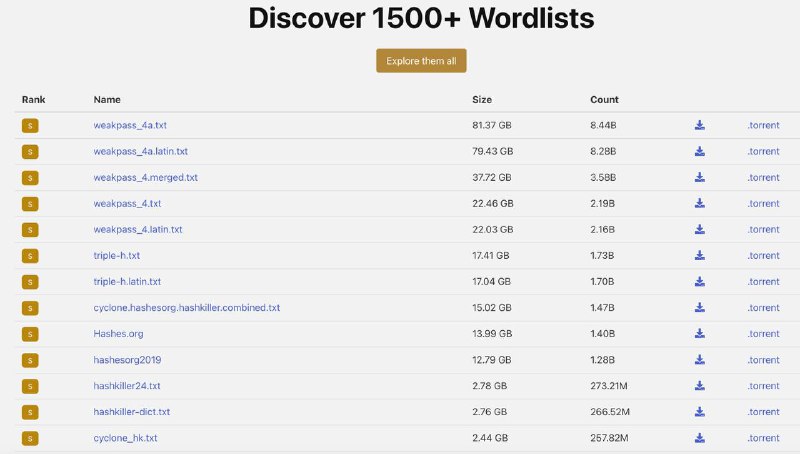The width and height of the screenshot is (800, 454).
Task: Get .torrent for weakpass_4.txt
Action: pyautogui.click(x=763, y=203)
